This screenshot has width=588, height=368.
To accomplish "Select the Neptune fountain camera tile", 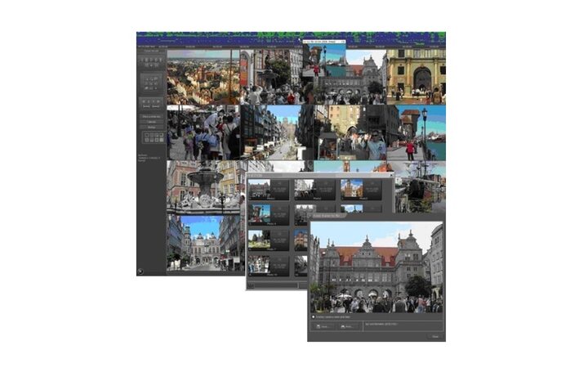I will tap(203, 188).
